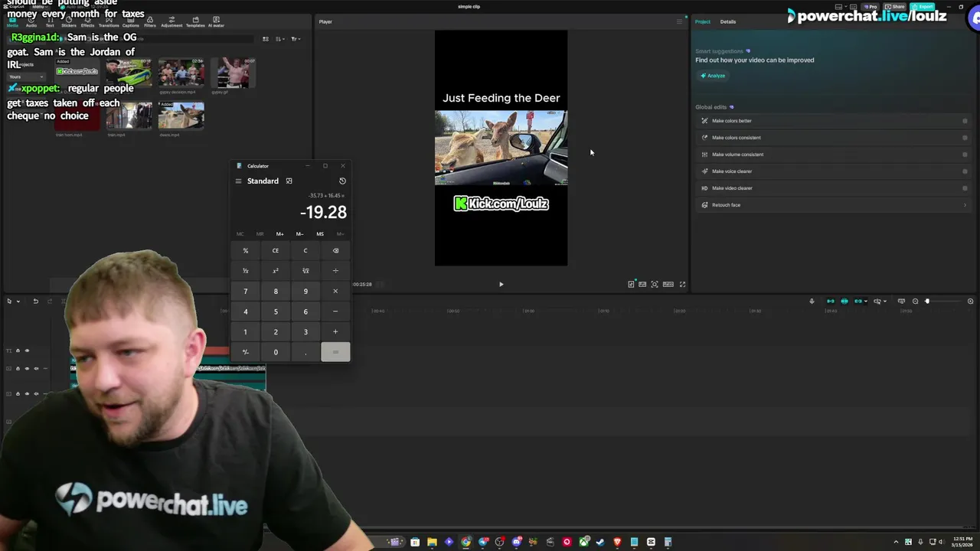Image resolution: width=980 pixels, height=551 pixels.
Task: Open the Player panel menu icon
Action: click(679, 21)
